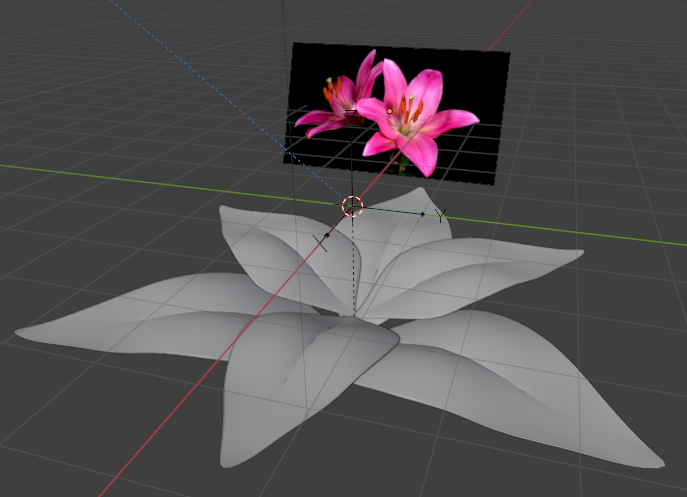This screenshot has width=687, height=497.
Task: Click the red-white 3D cursor at origin
Action: [x=352, y=206]
